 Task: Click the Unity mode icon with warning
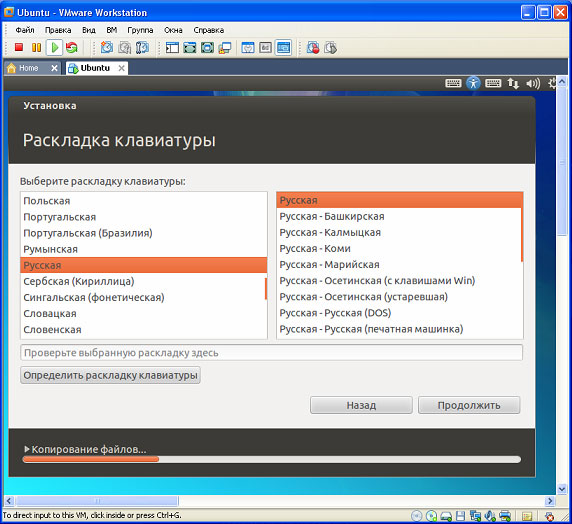pos(225,48)
